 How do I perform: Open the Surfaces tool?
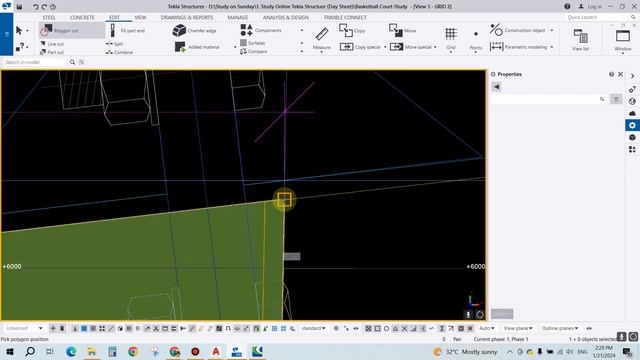point(253,43)
